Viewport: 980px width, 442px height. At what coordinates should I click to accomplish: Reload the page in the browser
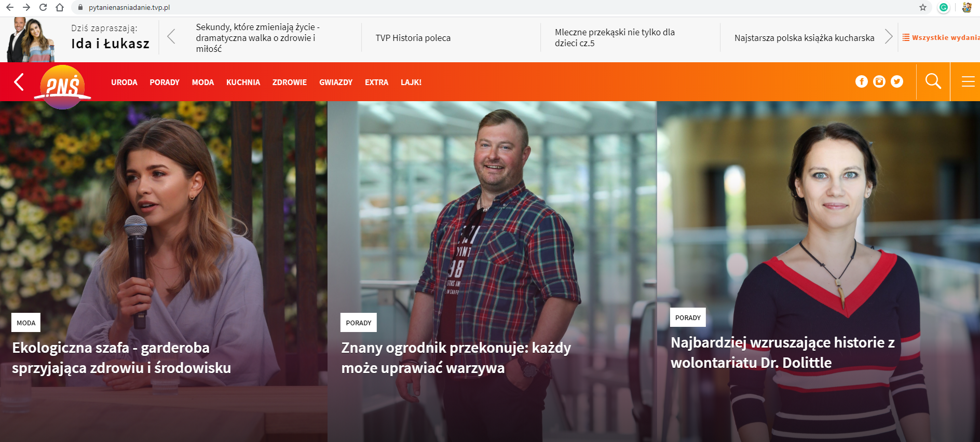pos(43,7)
